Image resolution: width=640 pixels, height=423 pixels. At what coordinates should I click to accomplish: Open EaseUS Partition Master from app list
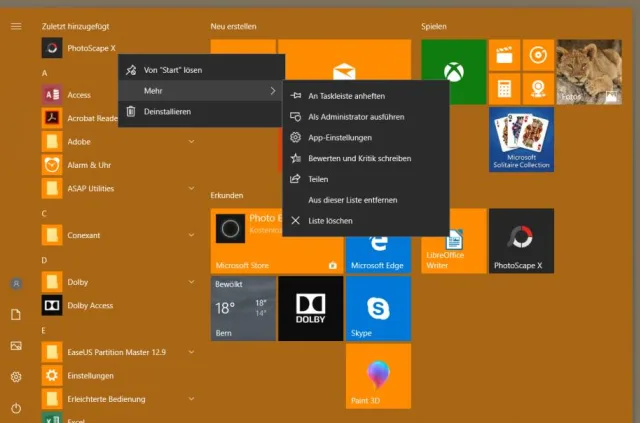coord(103,352)
